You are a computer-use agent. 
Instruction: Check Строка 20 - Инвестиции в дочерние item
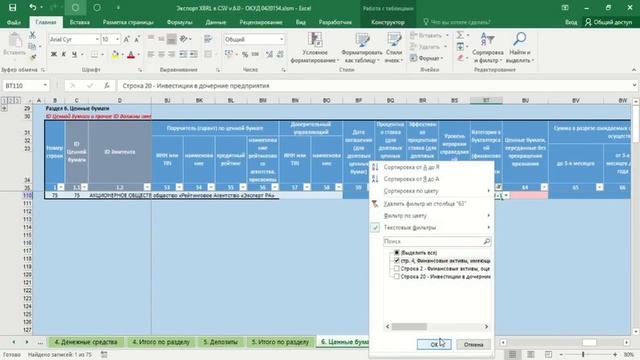coord(396,276)
